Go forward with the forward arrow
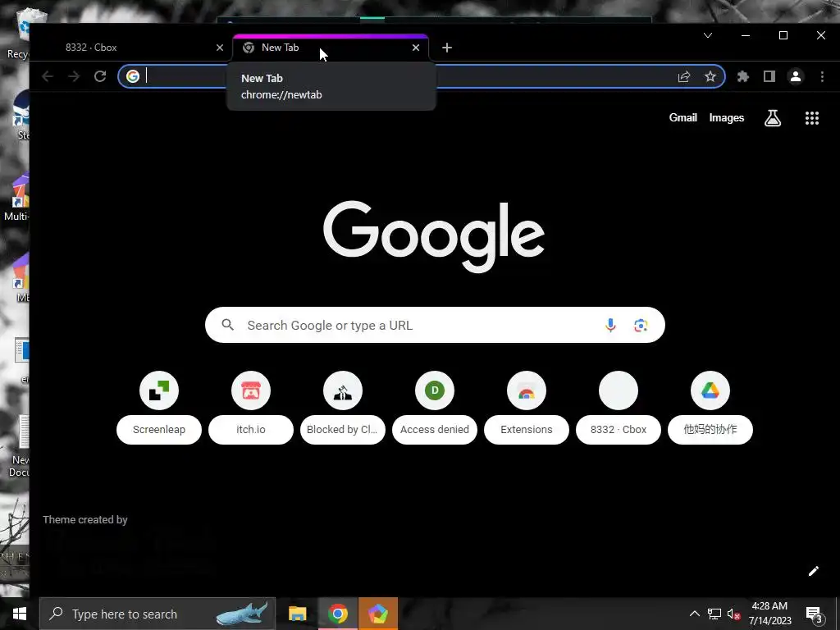The width and height of the screenshot is (840, 630). point(74,76)
